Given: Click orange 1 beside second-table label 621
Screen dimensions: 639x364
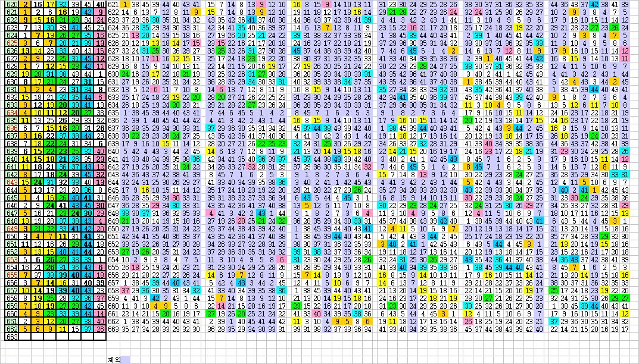Looking at the screenshot, I should tap(125, 4).
